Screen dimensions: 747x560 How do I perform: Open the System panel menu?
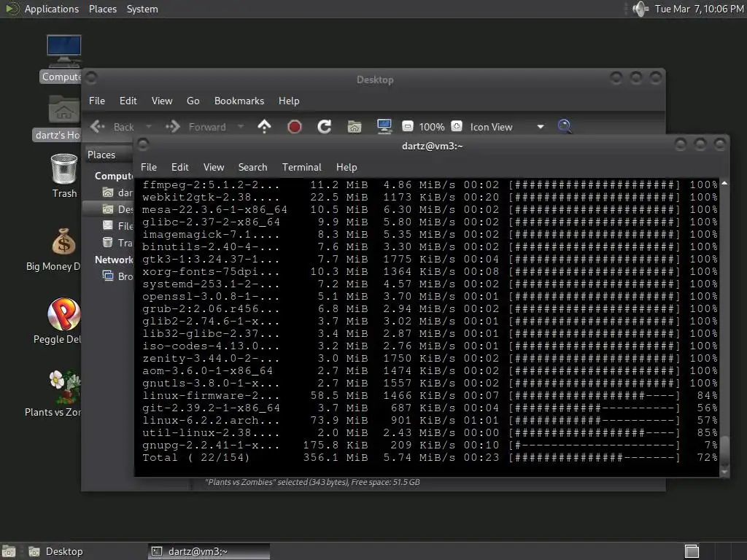click(x=142, y=9)
